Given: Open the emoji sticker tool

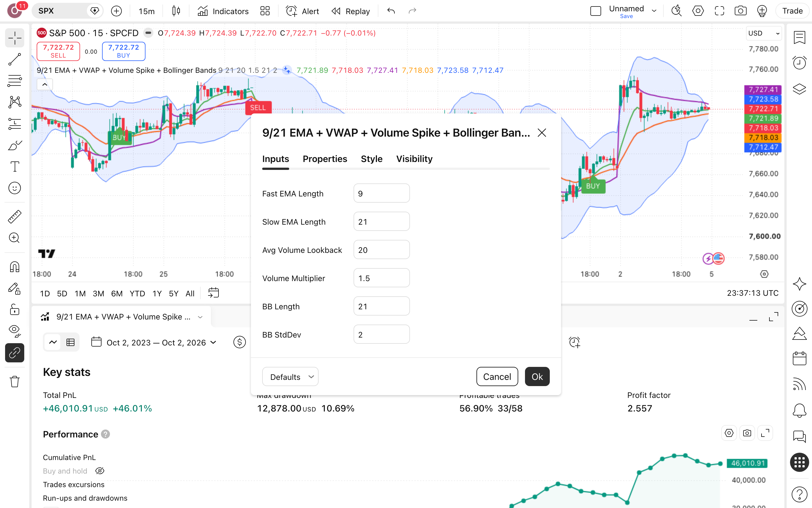Looking at the screenshot, I should [x=14, y=188].
